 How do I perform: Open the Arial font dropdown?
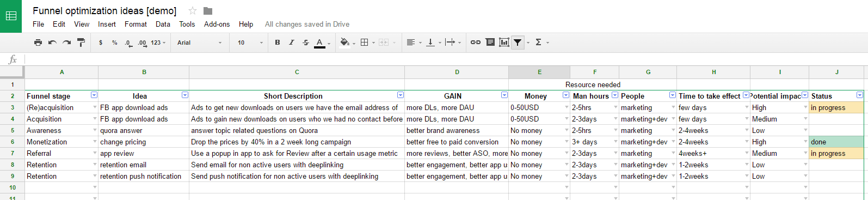[199, 43]
